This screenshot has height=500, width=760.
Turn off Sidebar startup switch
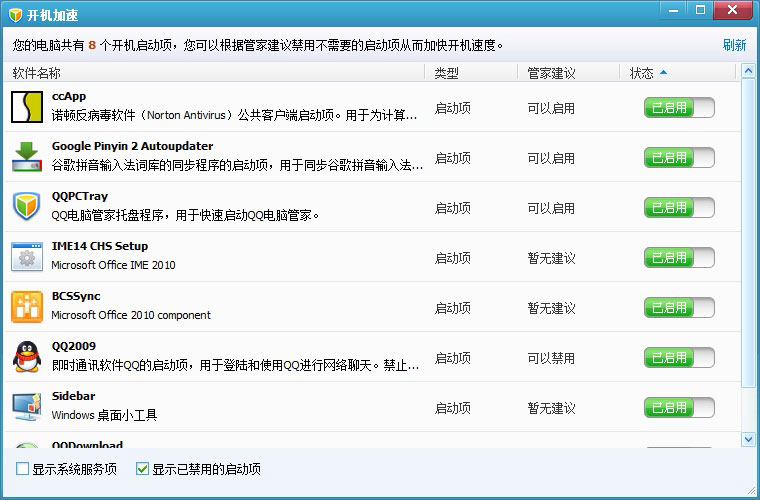(679, 407)
